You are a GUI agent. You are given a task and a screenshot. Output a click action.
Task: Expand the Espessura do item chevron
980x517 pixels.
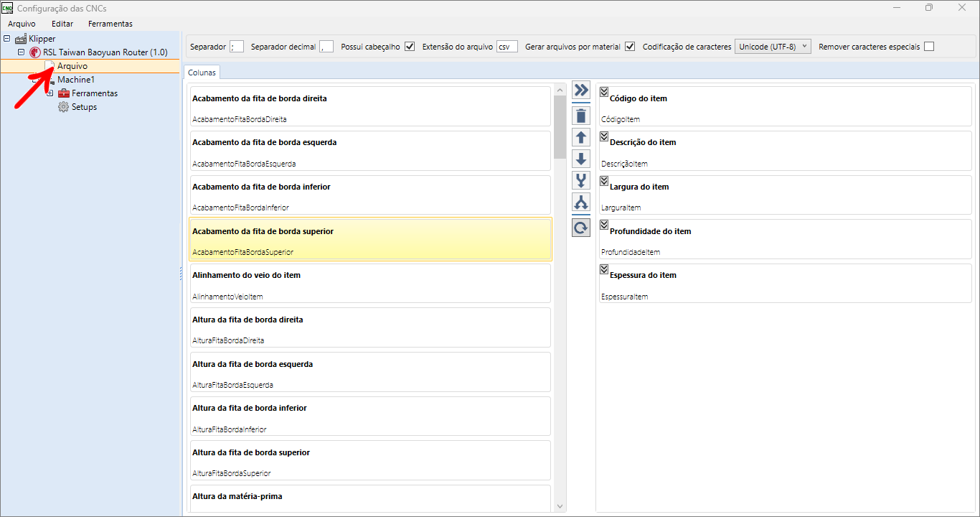coord(603,269)
